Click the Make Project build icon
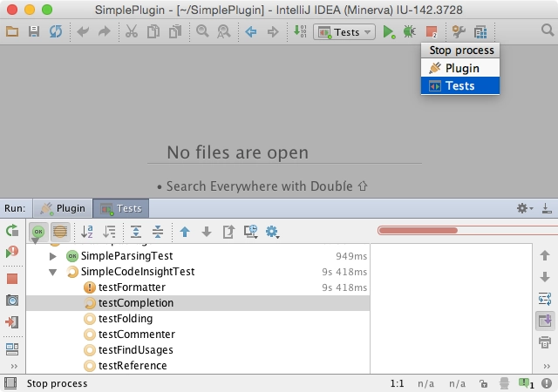The width and height of the screenshot is (558, 392). [300, 31]
